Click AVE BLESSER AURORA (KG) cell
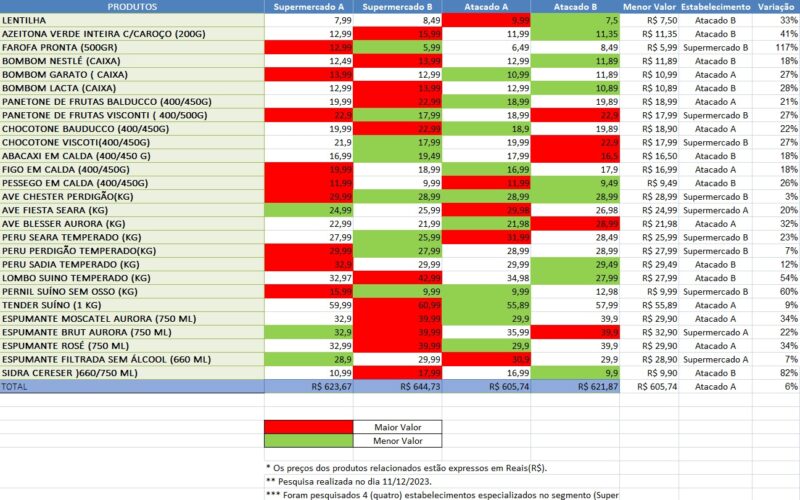Viewport: 800px width, 500px height. (132, 223)
